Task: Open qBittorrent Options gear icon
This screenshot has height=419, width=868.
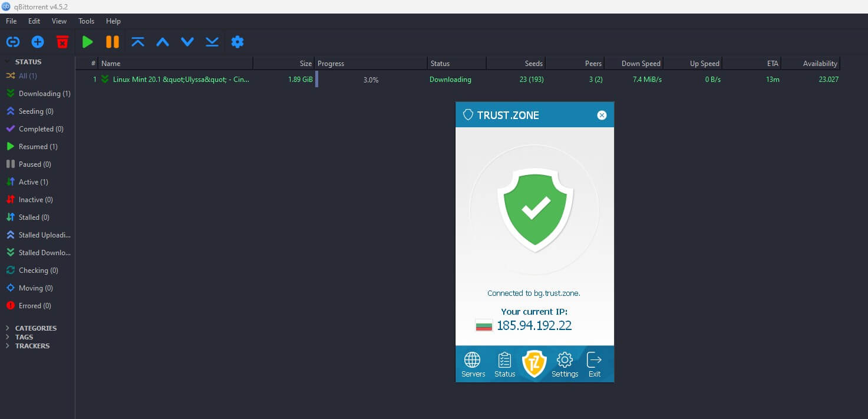Action: pos(237,42)
